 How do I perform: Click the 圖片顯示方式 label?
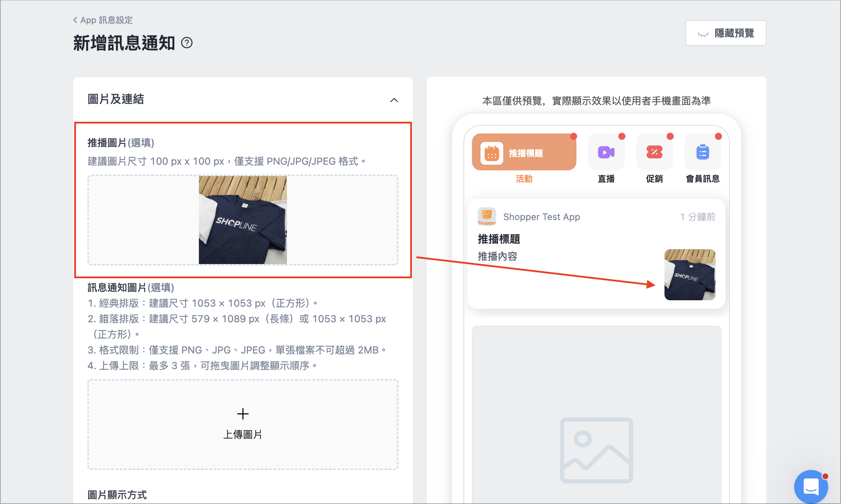[x=117, y=494]
